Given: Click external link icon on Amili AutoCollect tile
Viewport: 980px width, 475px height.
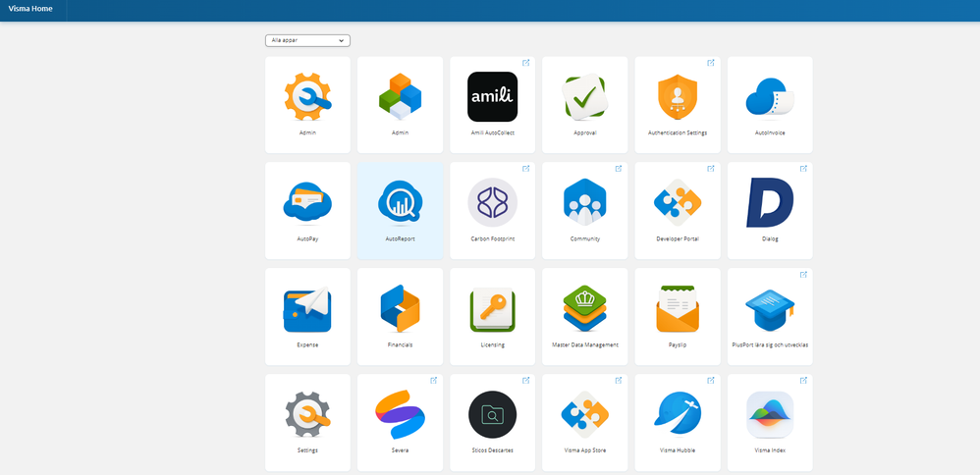Looking at the screenshot, I should point(526,63).
